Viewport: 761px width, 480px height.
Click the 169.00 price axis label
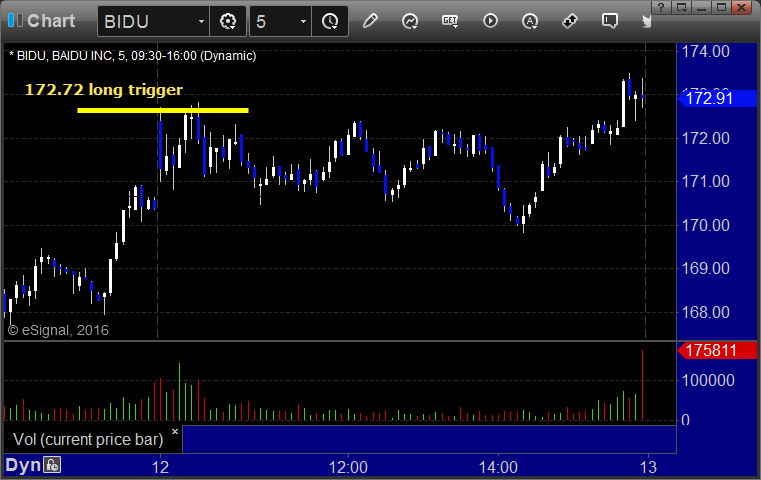(x=706, y=268)
